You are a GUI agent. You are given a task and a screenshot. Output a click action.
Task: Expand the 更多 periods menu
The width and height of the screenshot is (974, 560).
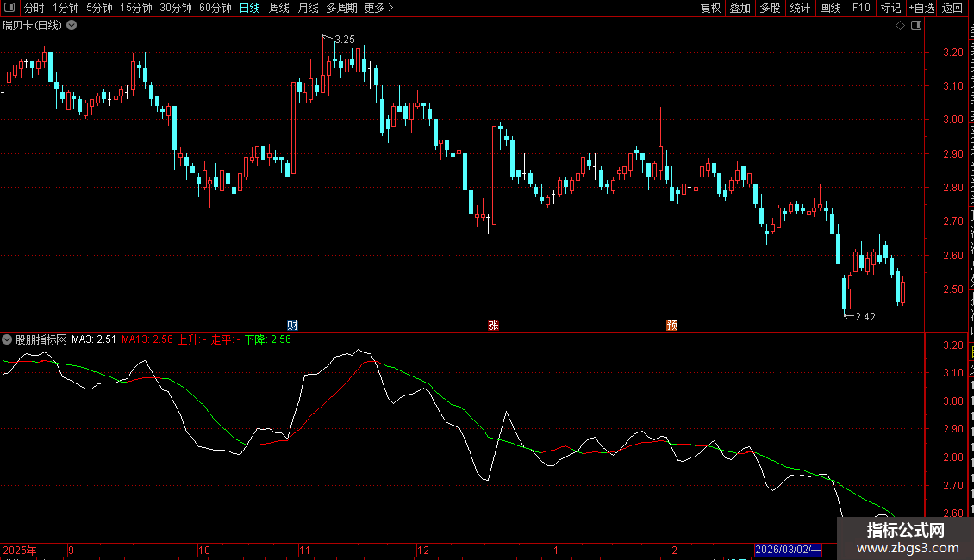378,8
